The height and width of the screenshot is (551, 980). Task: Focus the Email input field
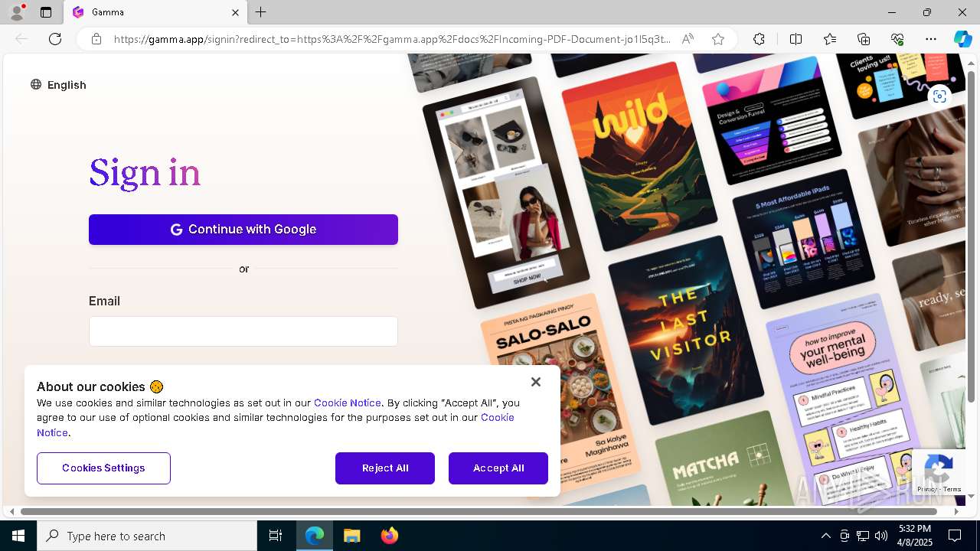click(243, 331)
